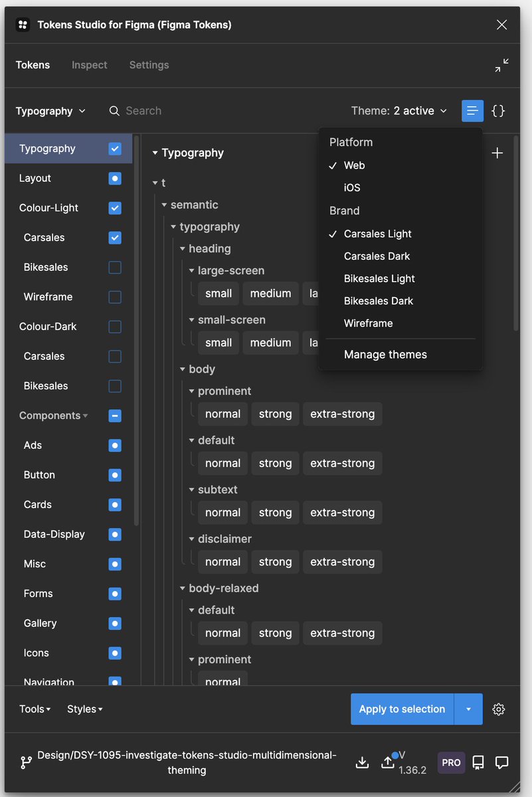Toggle the Forms set checkbox
The width and height of the screenshot is (532, 797).
click(x=115, y=594)
